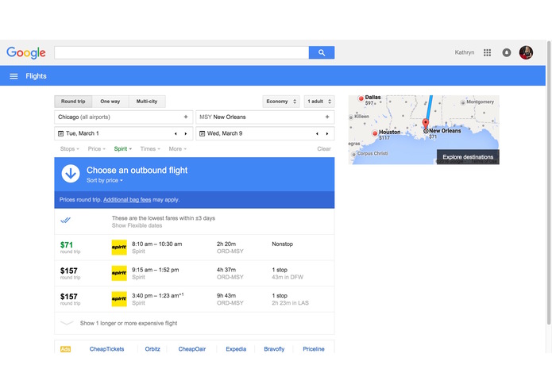Go to previous day for departure date
Screen dimensions: 552x392
(176, 133)
